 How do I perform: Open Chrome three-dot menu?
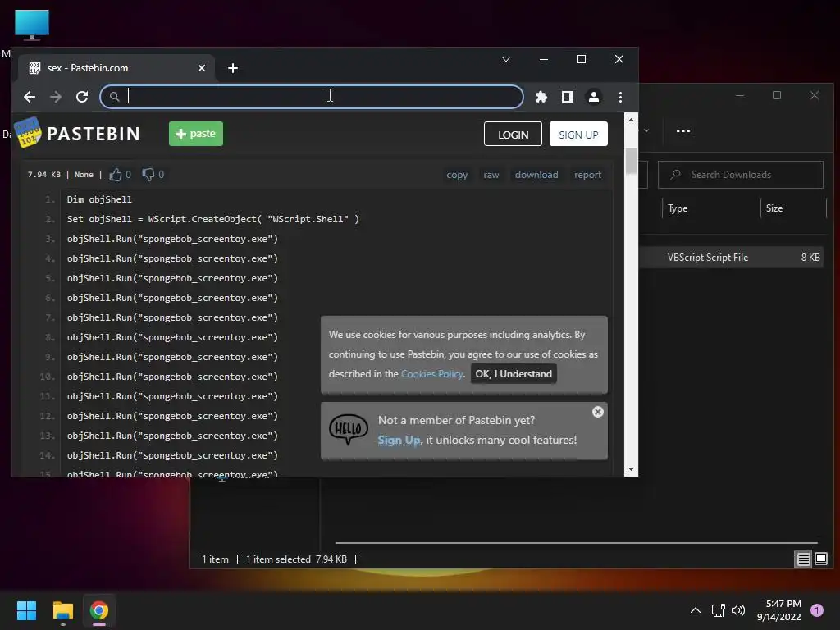pos(620,97)
